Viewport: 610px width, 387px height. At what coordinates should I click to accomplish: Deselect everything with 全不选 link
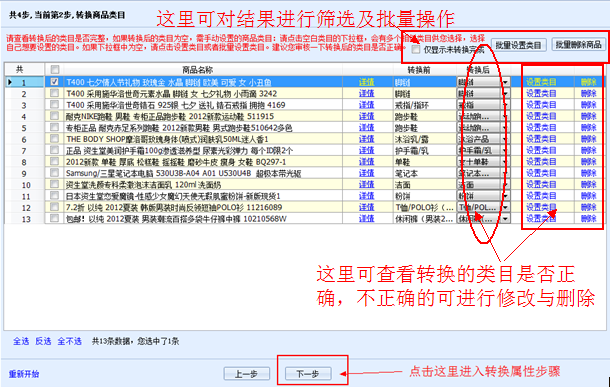pos(70,341)
